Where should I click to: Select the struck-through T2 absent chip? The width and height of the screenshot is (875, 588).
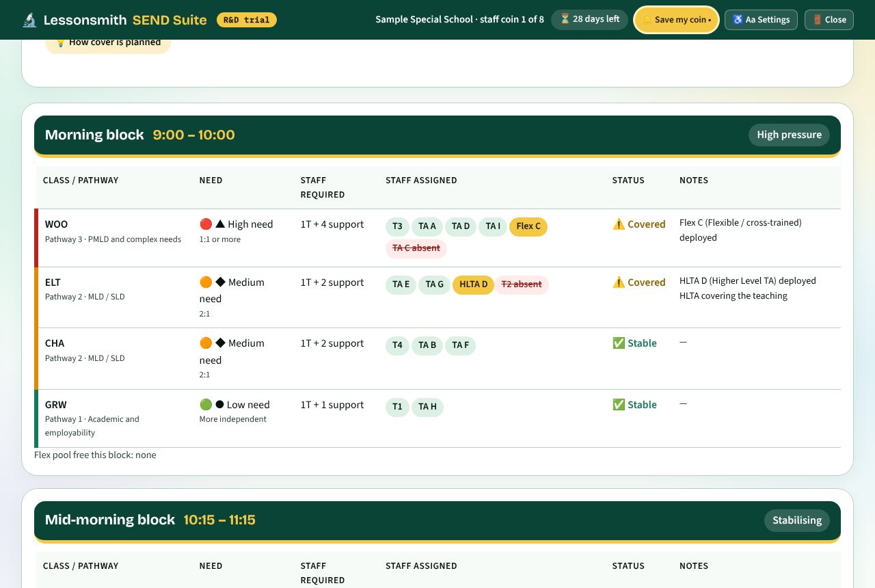point(522,284)
